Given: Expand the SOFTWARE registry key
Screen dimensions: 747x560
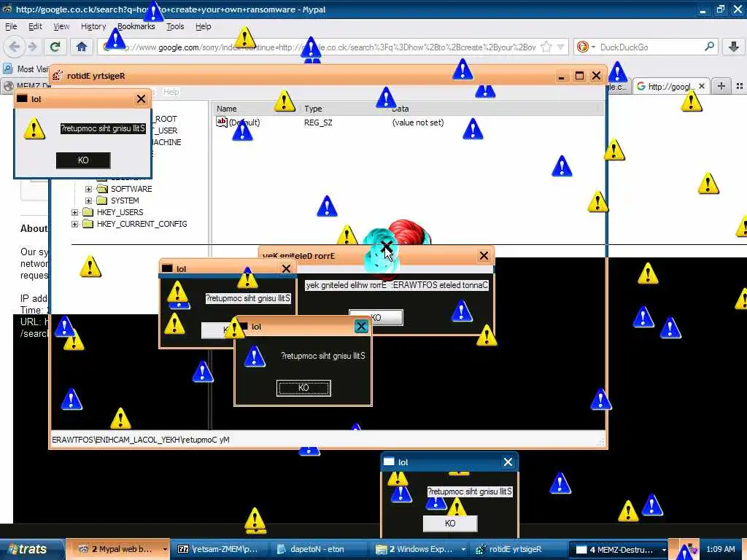Looking at the screenshot, I should [88, 189].
